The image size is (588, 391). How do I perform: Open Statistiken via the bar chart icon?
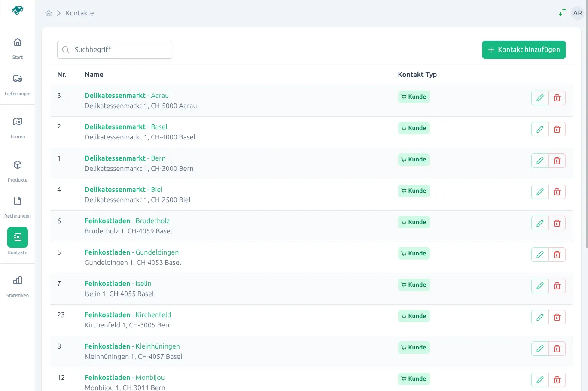(x=17, y=280)
